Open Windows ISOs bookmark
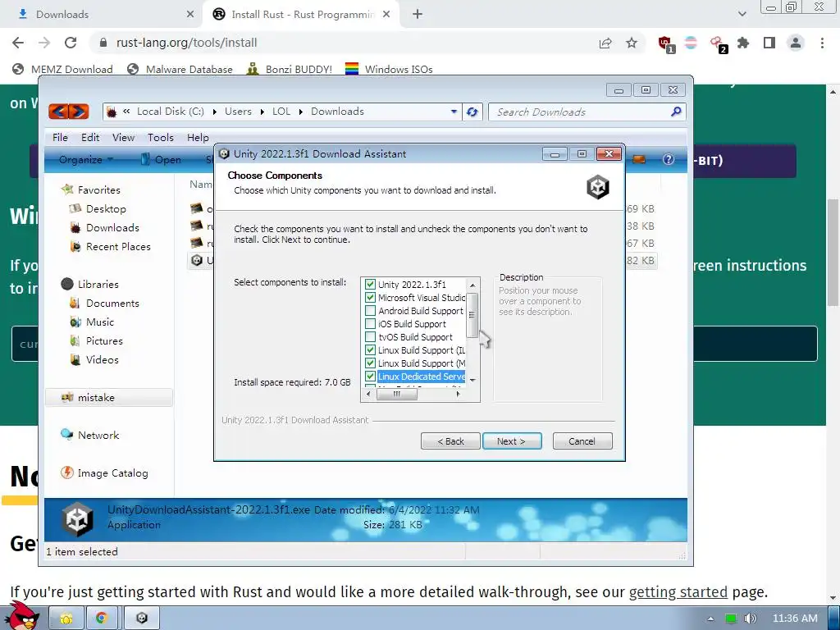The height and width of the screenshot is (630, 840). click(389, 69)
